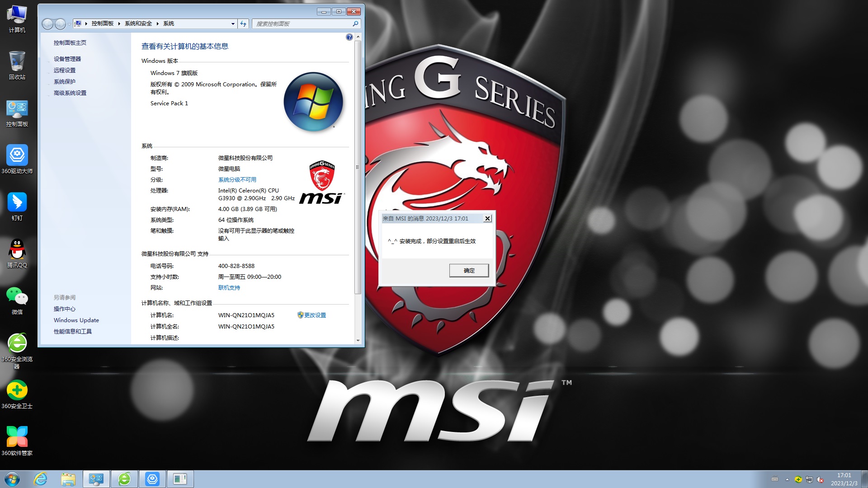Click the MSI logo in system info
868x488 pixels.
[322, 182]
